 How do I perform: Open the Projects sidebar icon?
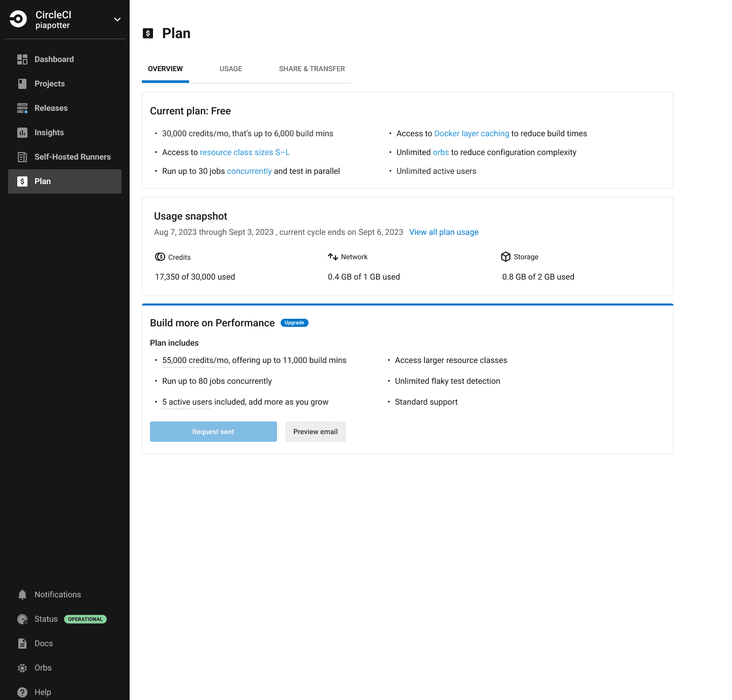22,84
